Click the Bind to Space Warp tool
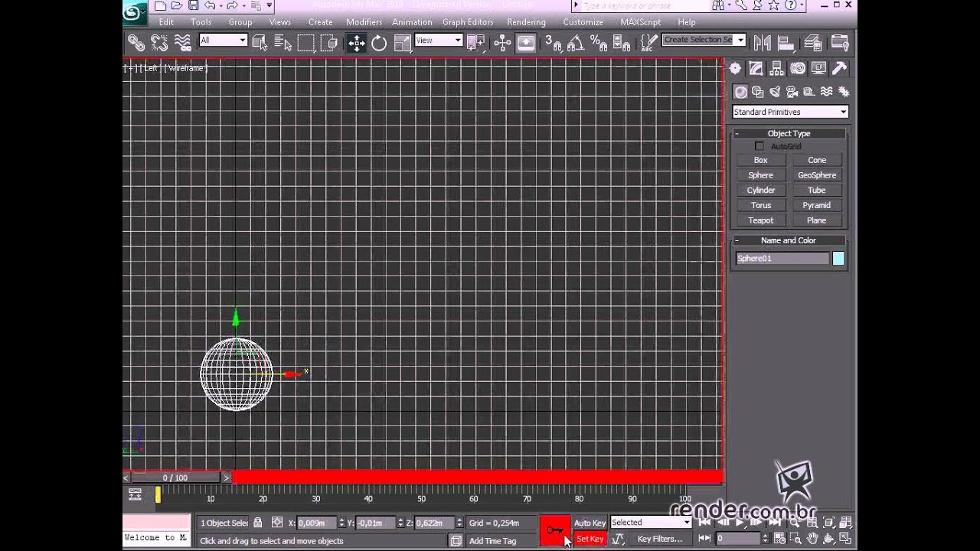The height and width of the screenshot is (551, 980). click(182, 43)
